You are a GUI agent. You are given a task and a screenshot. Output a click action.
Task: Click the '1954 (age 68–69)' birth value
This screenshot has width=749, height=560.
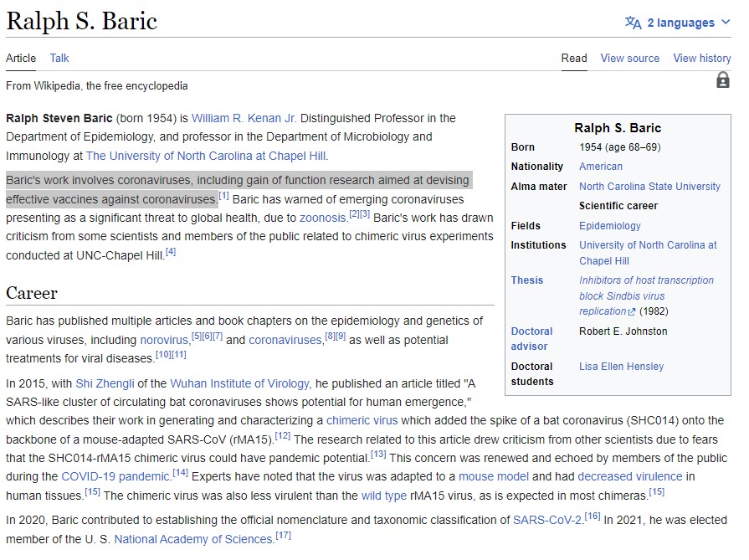[x=620, y=147]
